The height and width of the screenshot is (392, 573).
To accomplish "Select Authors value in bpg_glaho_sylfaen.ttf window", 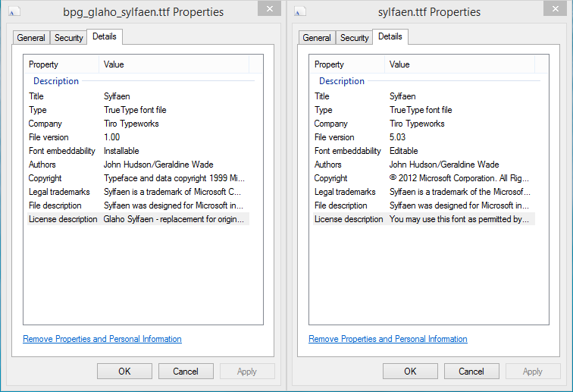I will pos(158,165).
